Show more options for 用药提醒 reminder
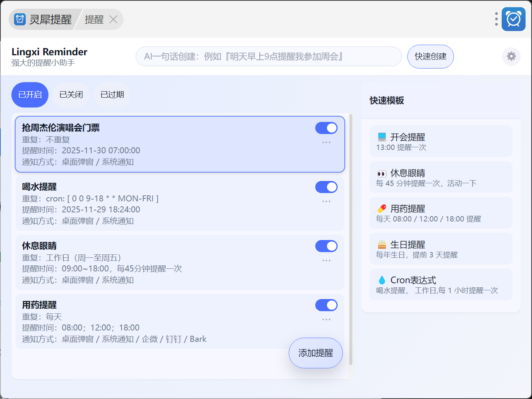Viewport: 532px width, 399px height. 326,320
